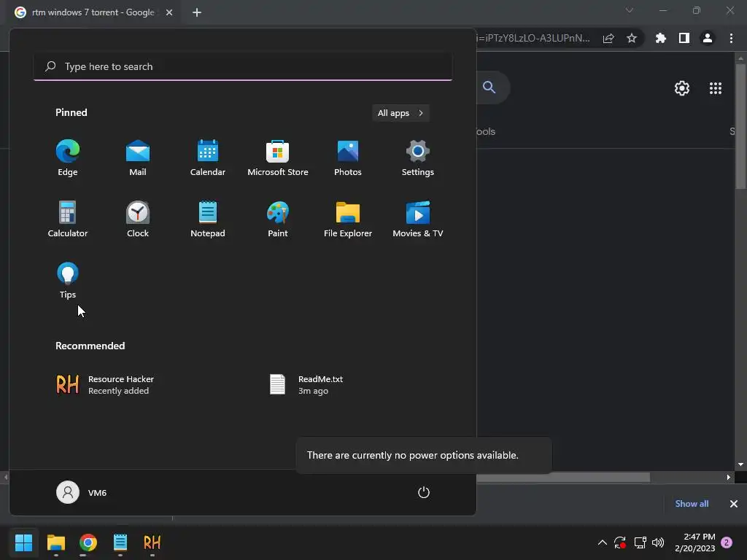Open the network icon in system tray
This screenshot has width=747, height=560.
click(x=640, y=542)
